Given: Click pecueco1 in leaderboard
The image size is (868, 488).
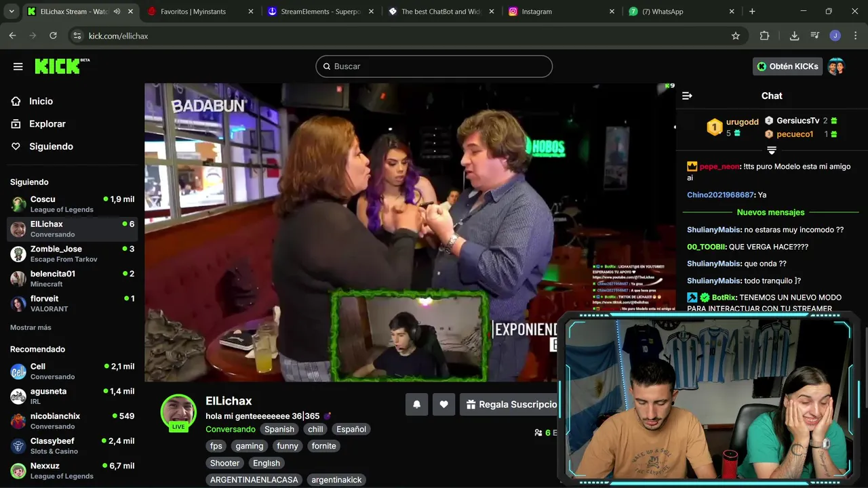Looking at the screenshot, I should point(795,134).
